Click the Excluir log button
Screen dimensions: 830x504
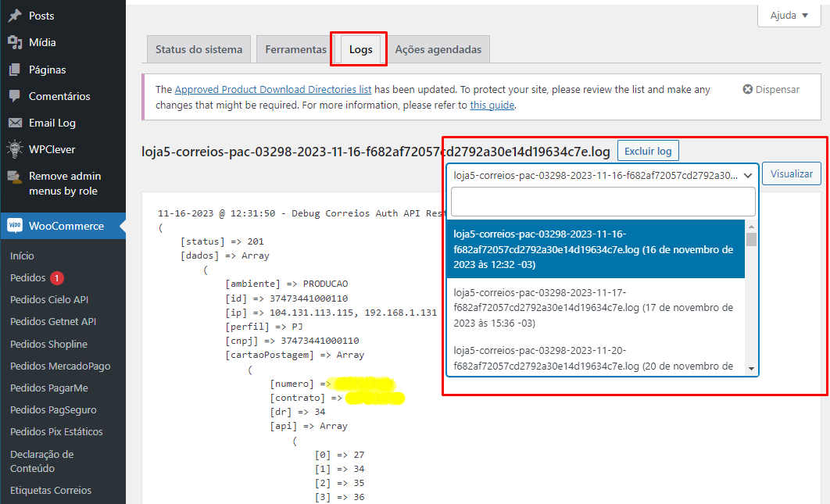tap(648, 151)
